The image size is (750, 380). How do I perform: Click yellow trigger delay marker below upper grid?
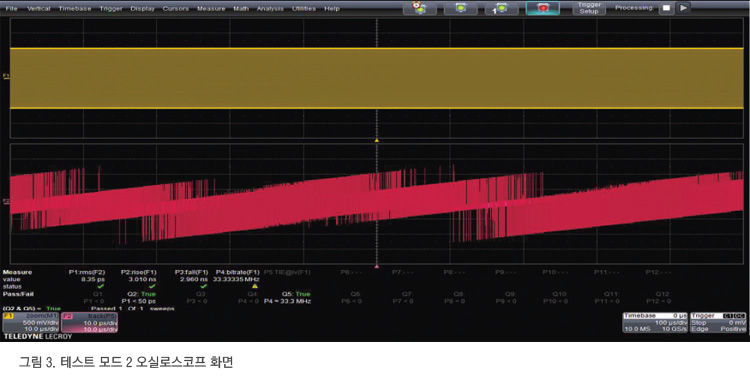coord(376,140)
